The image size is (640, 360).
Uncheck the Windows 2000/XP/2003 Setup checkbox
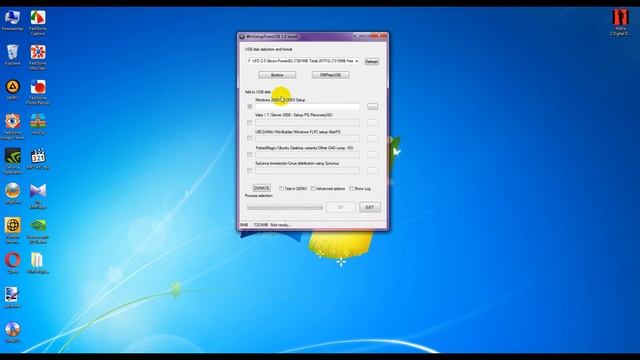tap(250, 107)
